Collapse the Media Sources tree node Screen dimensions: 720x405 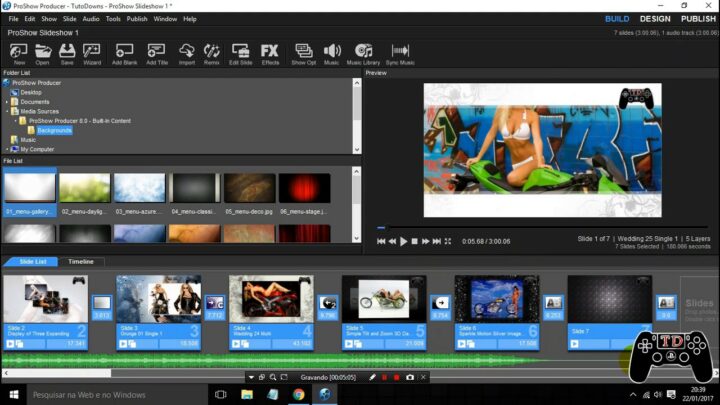(x=5, y=111)
